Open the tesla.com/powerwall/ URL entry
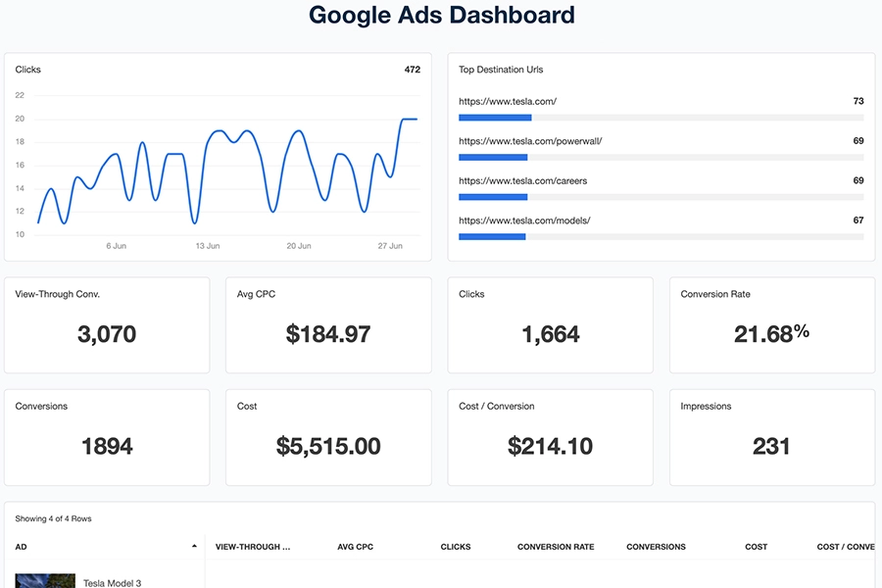This screenshot has height=588, width=882. (x=530, y=141)
